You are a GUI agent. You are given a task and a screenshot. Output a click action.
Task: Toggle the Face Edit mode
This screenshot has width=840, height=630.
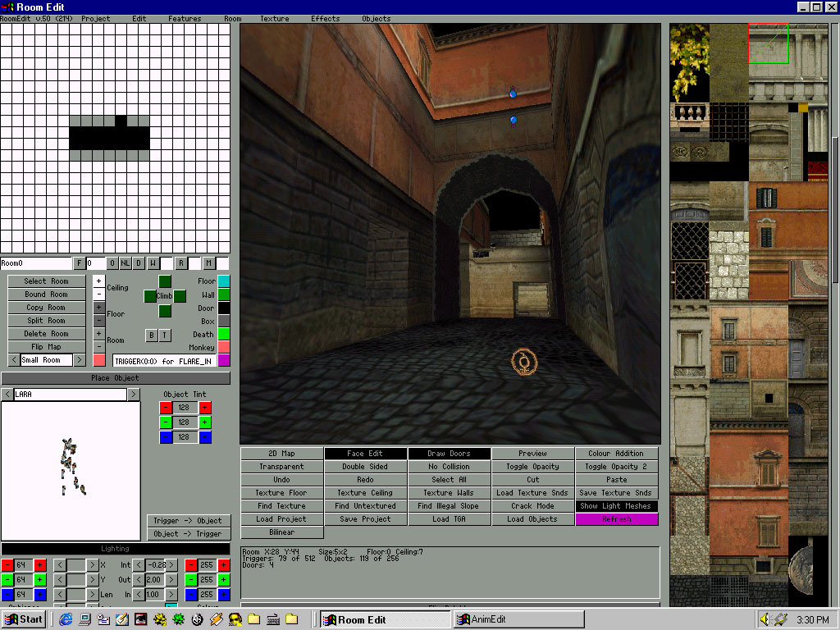click(x=365, y=454)
